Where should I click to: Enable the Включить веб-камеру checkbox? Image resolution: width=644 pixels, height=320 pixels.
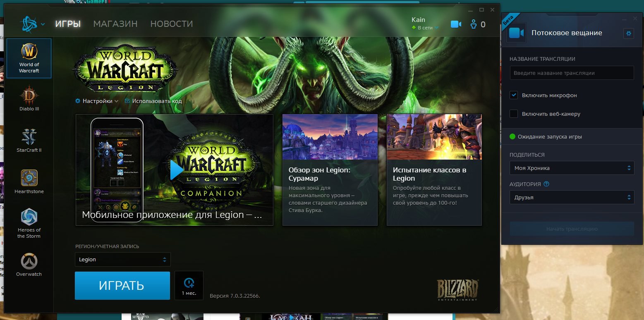point(514,114)
